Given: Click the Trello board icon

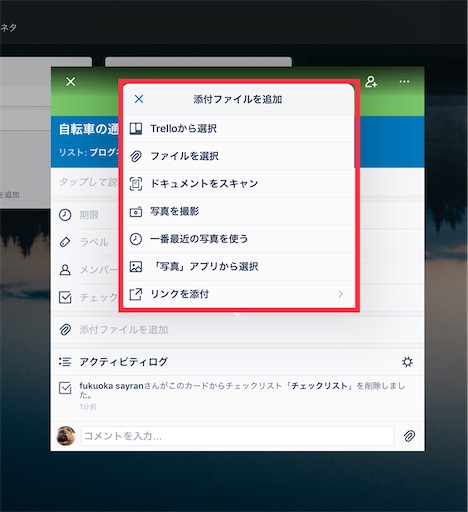Looking at the screenshot, I should (x=136, y=128).
